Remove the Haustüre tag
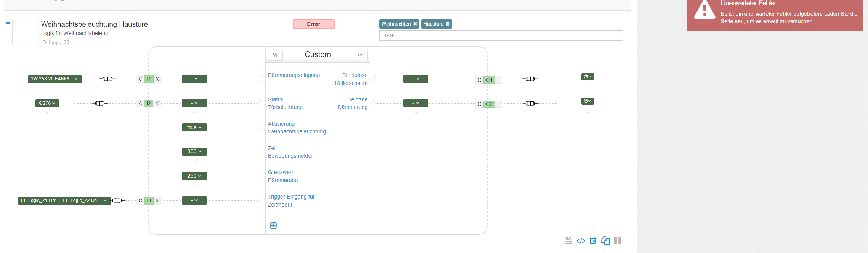 coord(448,24)
